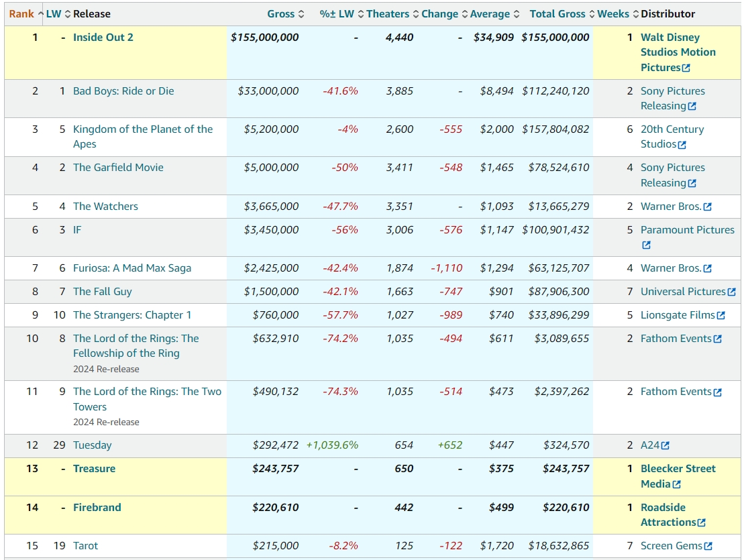The image size is (744, 560).
Task: Sort by Gross column header
Action: click(280, 13)
